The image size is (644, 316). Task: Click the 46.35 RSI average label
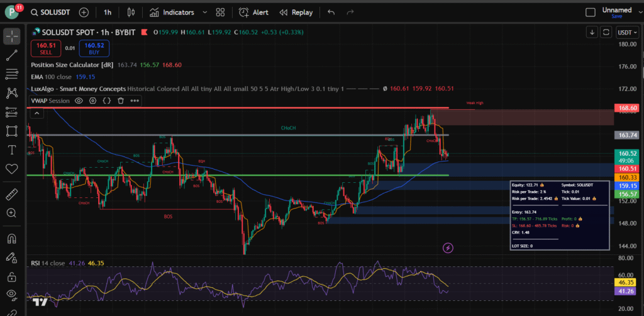tap(626, 282)
